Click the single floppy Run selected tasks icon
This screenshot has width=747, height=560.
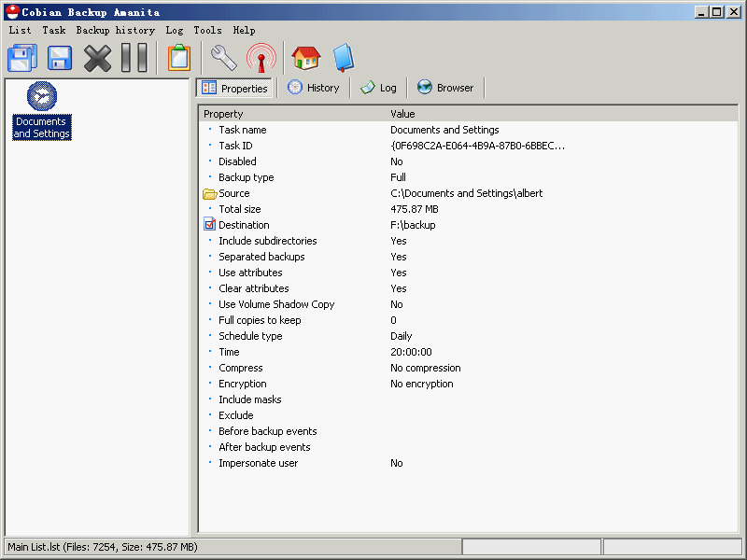click(60, 58)
